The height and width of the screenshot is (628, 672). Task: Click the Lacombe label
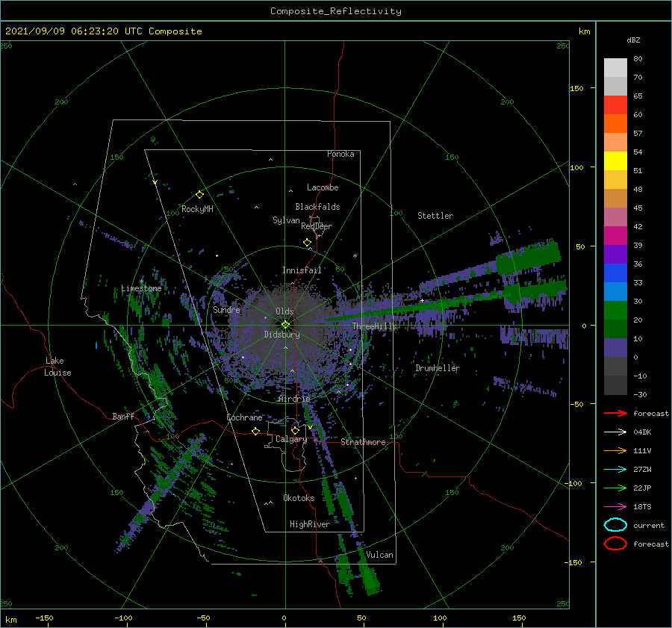click(x=323, y=187)
